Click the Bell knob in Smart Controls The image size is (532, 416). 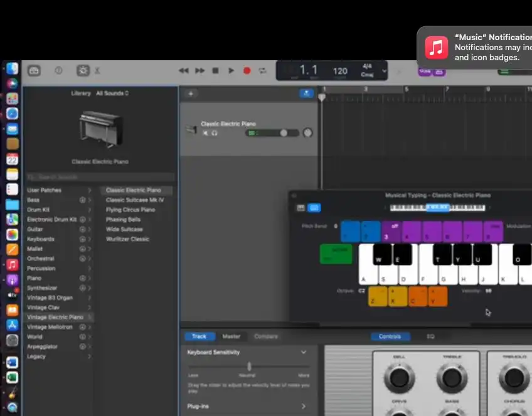pyautogui.click(x=399, y=378)
